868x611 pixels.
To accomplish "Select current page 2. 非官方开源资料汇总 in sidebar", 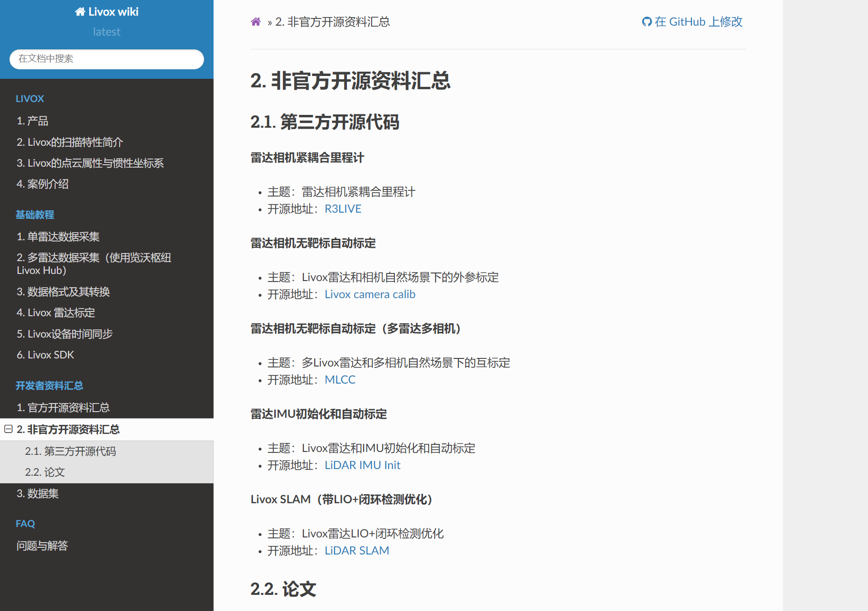I will click(x=107, y=429).
